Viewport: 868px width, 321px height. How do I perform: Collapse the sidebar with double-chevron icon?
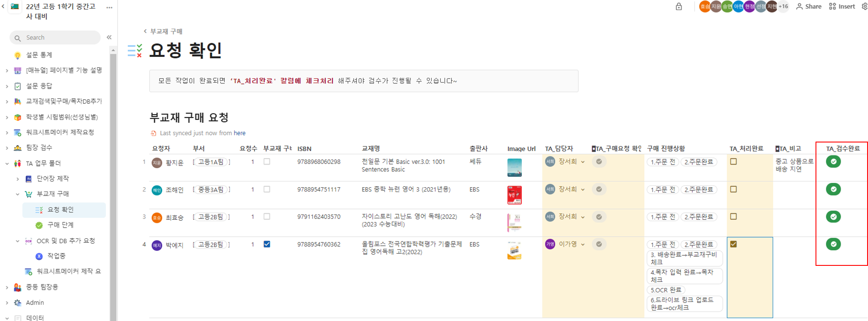pos(109,37)
